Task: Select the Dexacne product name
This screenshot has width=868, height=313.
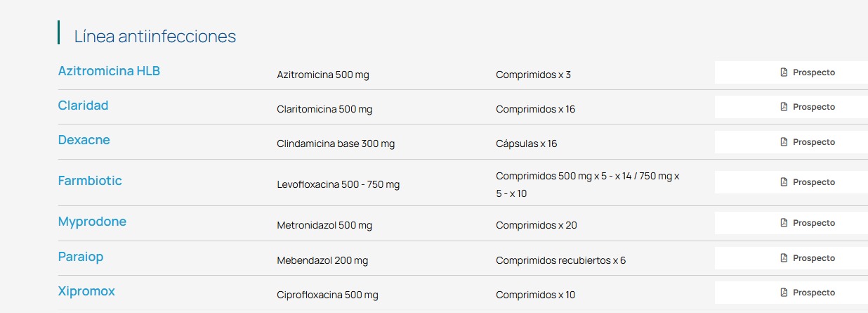Action: 84,140
